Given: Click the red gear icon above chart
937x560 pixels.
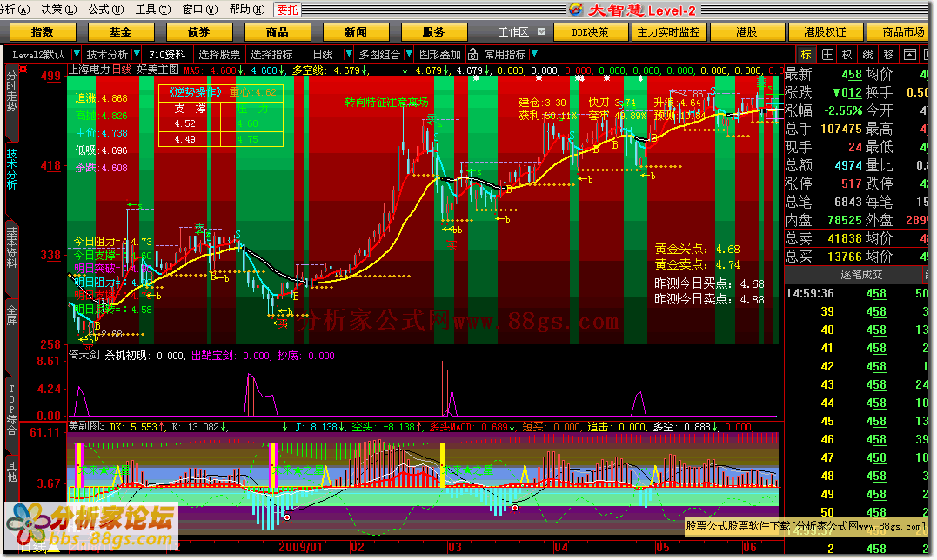Looking at the screenshot, I should (x=23, y=70).
